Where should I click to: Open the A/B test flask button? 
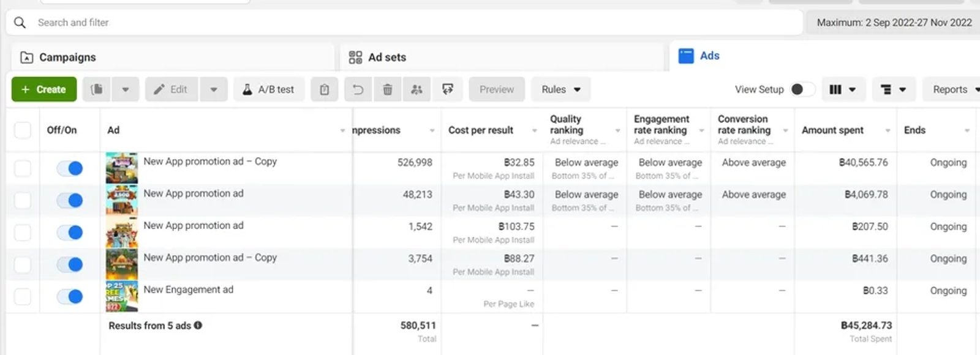pyautogui.click(x=269, y=89)
